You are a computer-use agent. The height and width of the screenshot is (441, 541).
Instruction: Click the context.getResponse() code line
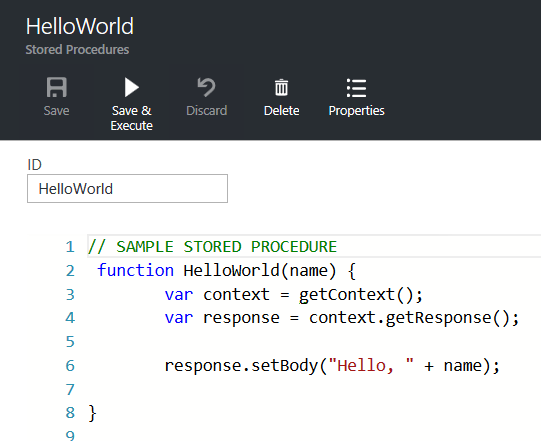click(342, 318)
